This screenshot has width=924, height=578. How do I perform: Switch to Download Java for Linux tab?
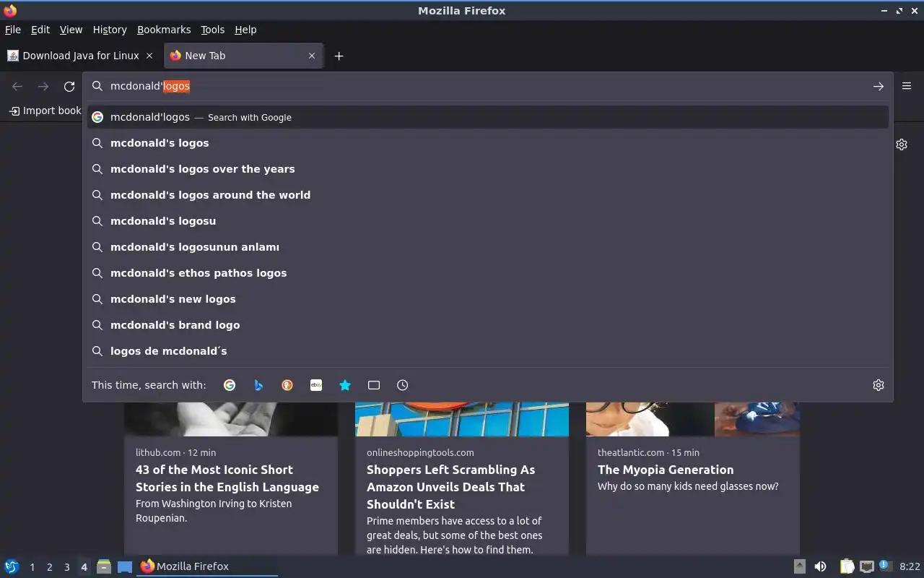80,56
